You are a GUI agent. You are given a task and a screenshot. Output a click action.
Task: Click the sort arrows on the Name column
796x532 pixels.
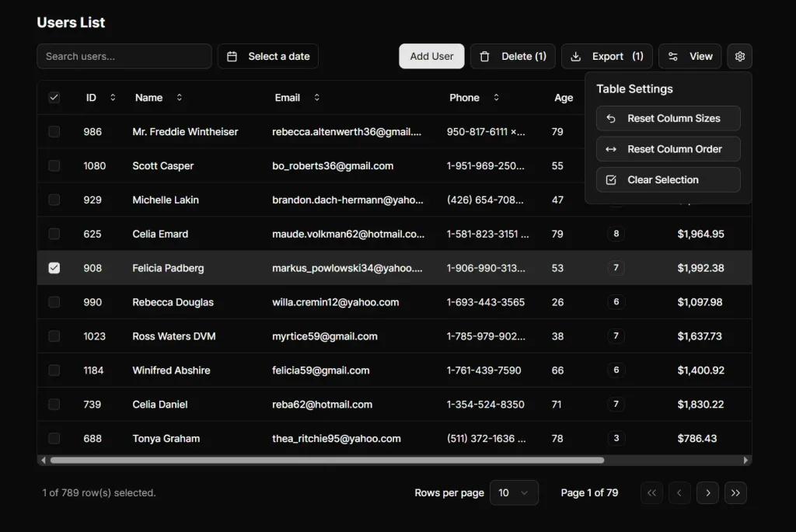pos(179,97)
